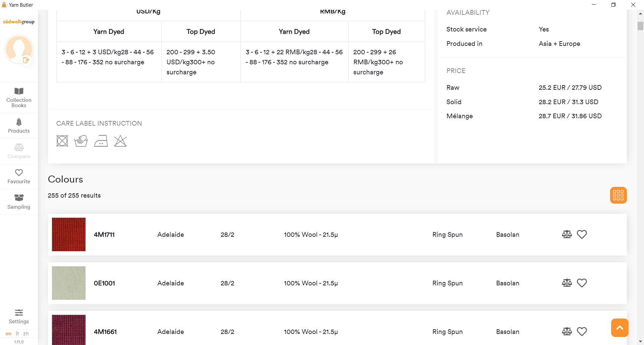Screen dimensions: 644x345
Task: Add colour 4M1711 to compare
Action: pos(567,234)
